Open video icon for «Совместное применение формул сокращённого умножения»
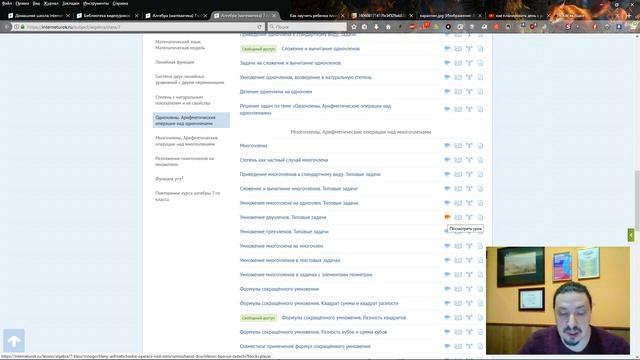Screen dimensions: 640x360 coord(447,346)
